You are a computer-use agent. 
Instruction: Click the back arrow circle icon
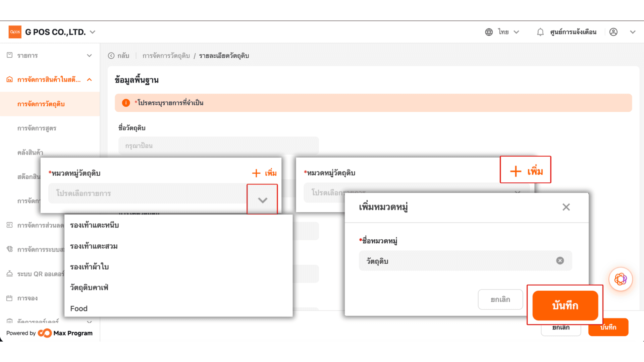(x=111, y=56)
